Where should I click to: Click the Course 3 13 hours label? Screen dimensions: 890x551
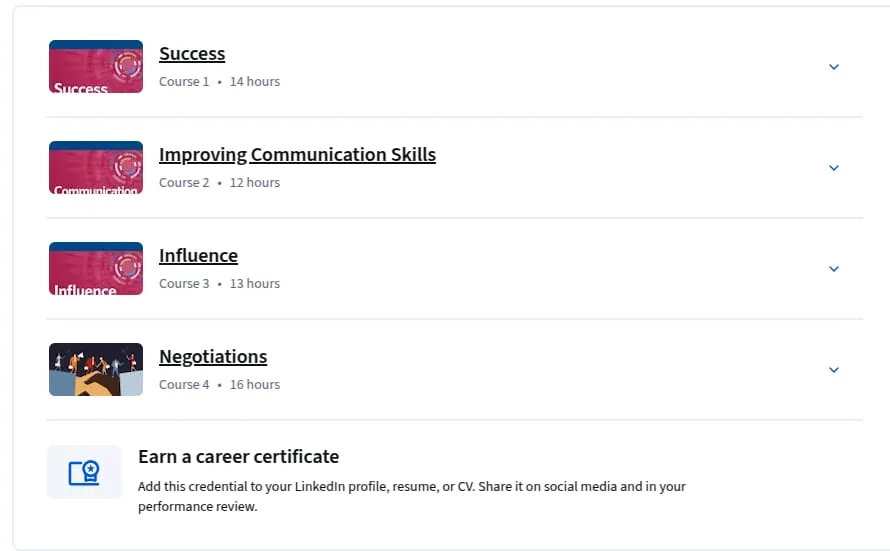tap(219, 284)
